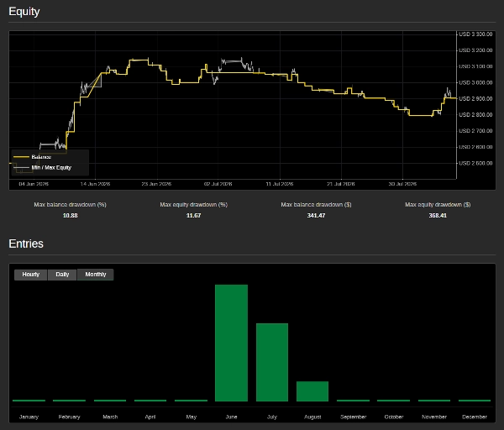Click the May month label
The width and height of the screenshot is (504, 430).
[x=191, y=417]
